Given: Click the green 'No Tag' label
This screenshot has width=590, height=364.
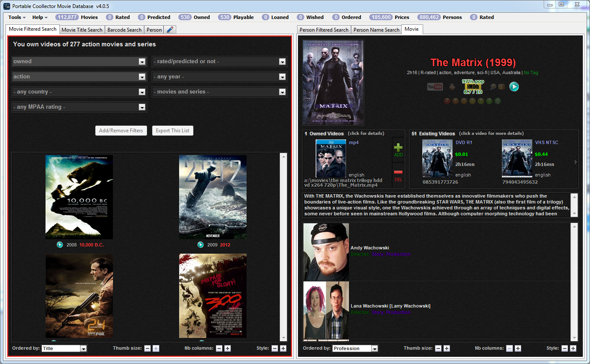Looking at the screenshot, I should click(531, 72).
